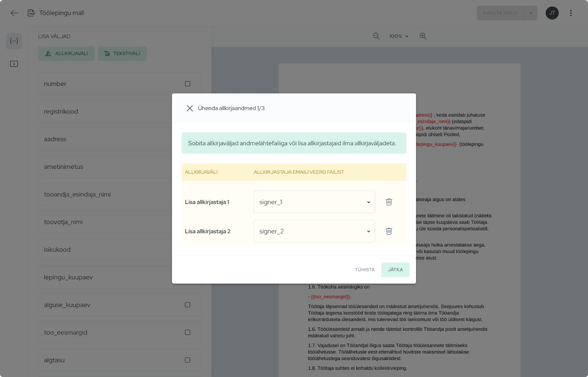Click the back arrow icon
Screen dimensions: 588x377
14,13
